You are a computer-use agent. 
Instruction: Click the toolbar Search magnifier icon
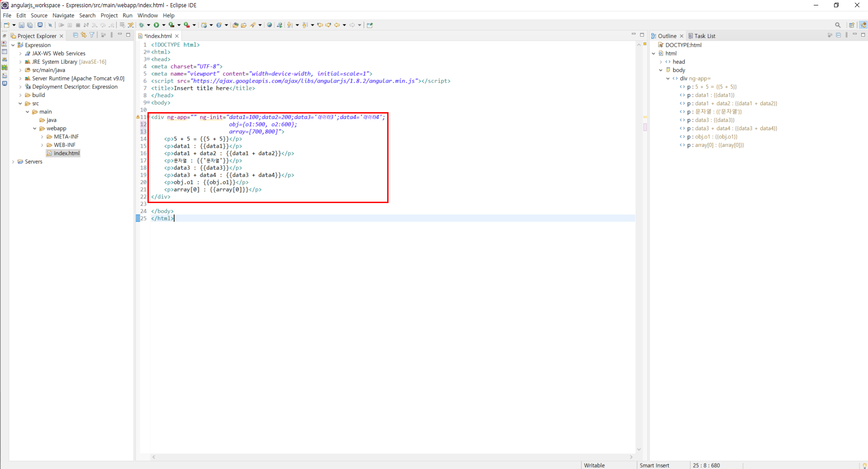[x=838, y=25]
